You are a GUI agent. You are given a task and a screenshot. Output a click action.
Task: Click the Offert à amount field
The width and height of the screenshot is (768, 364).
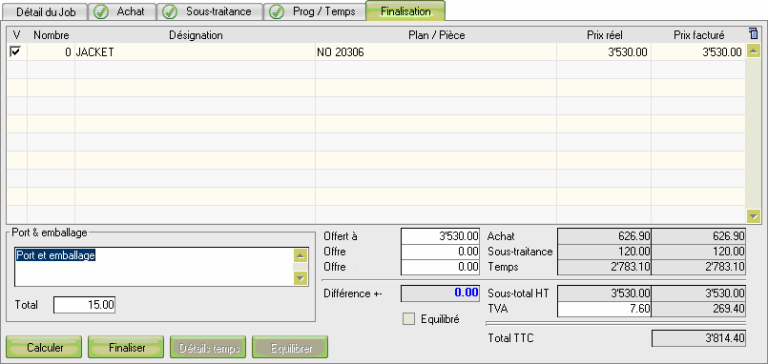coord(440,236)
